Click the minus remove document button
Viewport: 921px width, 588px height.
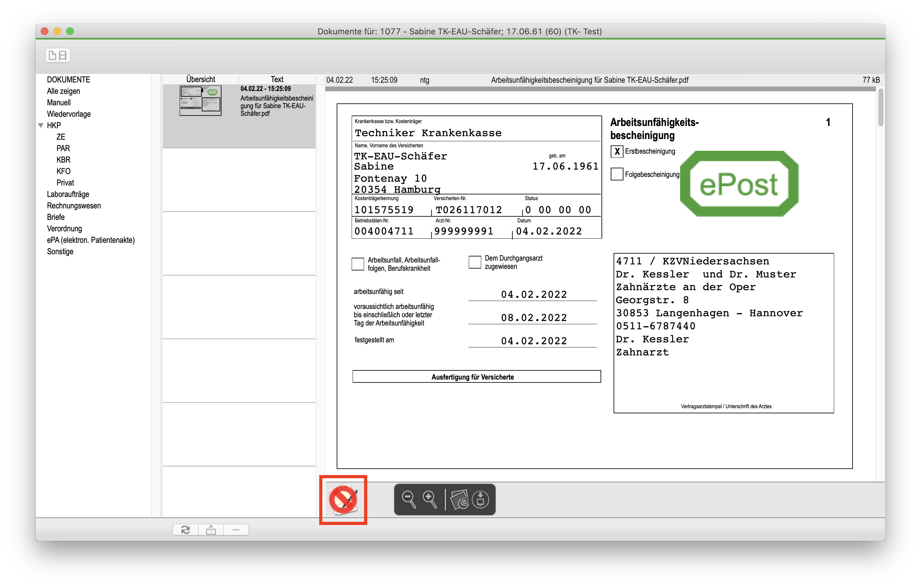click(236, 529)
